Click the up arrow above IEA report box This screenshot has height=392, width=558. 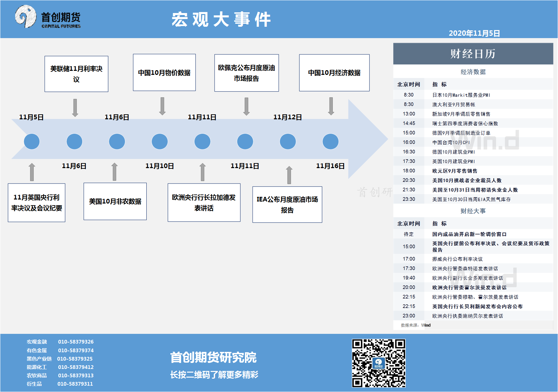[x=289, y=175]
